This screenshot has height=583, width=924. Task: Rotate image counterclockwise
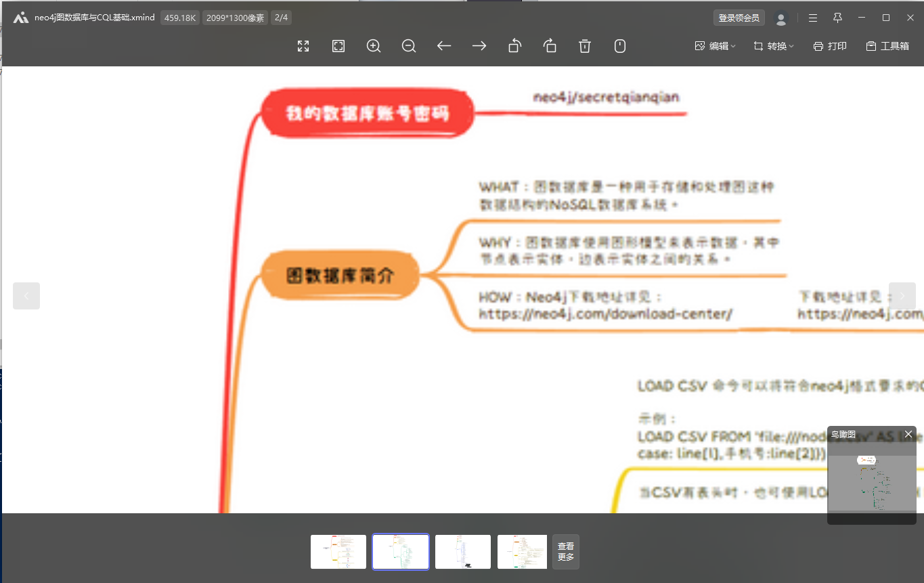514,46
